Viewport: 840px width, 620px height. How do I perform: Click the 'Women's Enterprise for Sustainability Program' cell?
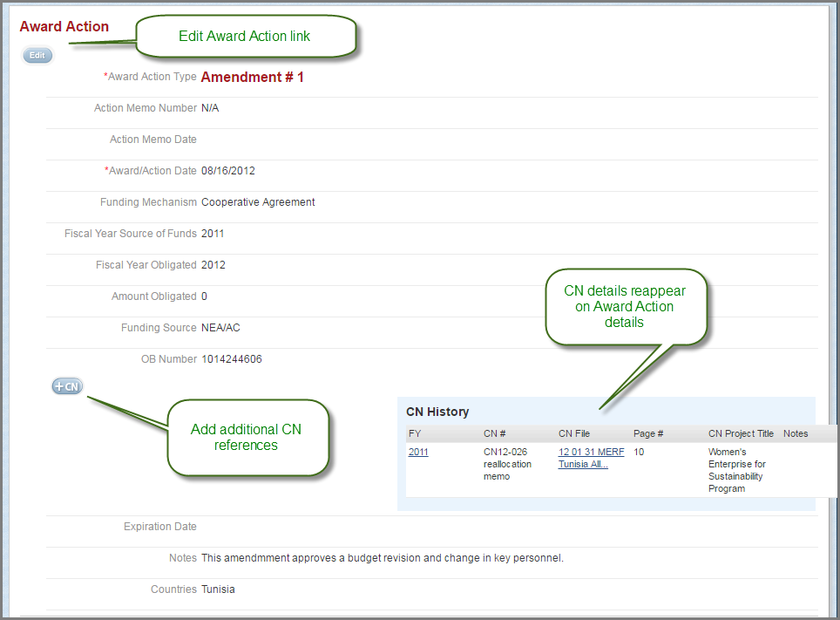pyautogui.click(x=737, y=470)
